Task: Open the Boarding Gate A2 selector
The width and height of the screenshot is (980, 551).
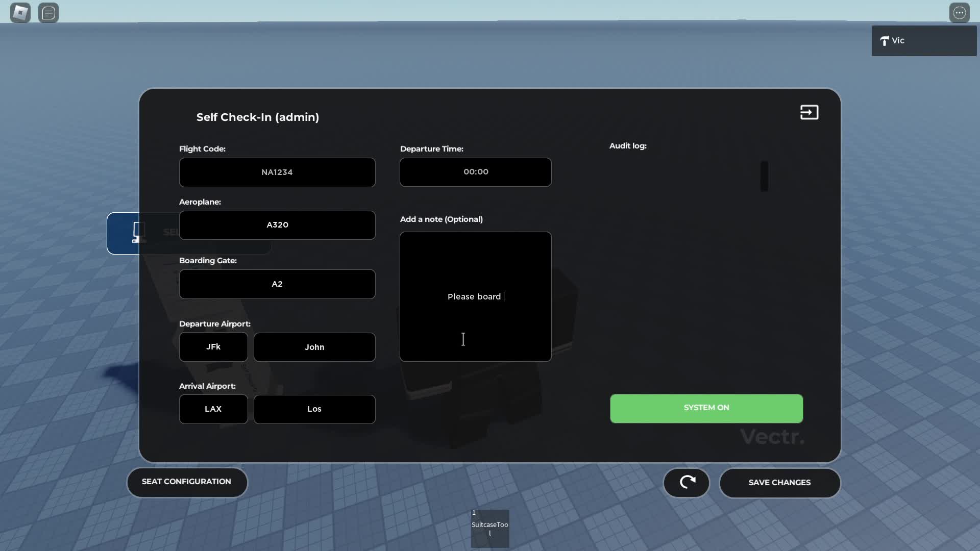Action: point(277,284)
